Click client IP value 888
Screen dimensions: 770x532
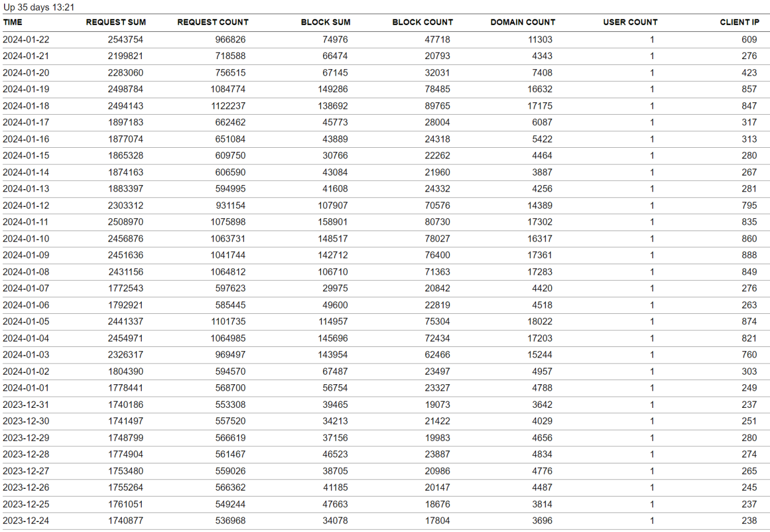pyautogui.click(x=749, y=255)
